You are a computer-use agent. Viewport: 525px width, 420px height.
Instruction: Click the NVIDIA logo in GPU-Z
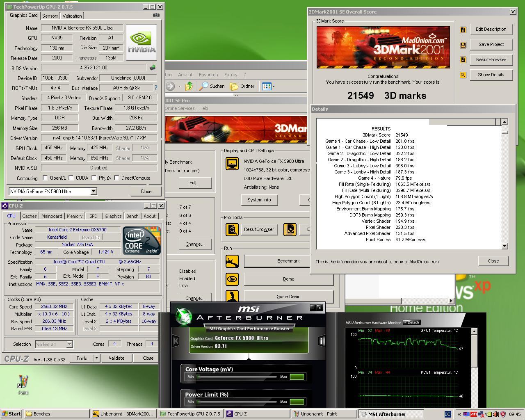[x=142, y=43]
